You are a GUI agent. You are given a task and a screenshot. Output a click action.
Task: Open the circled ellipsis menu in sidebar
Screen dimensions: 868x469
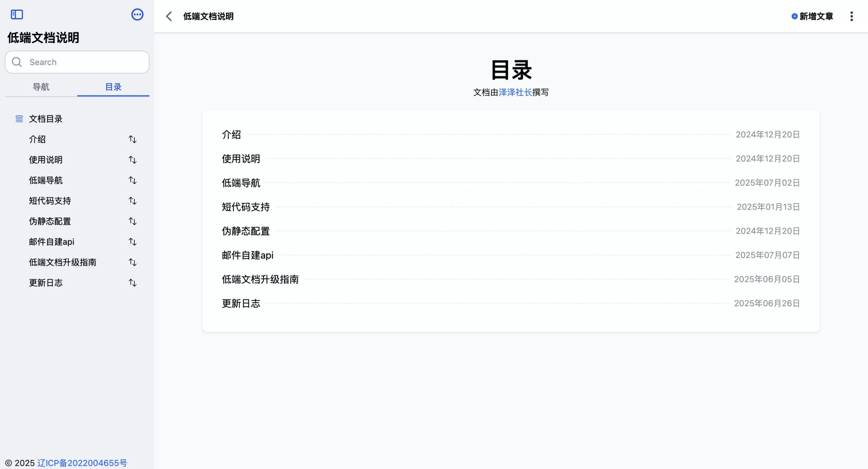coord(137,14)
